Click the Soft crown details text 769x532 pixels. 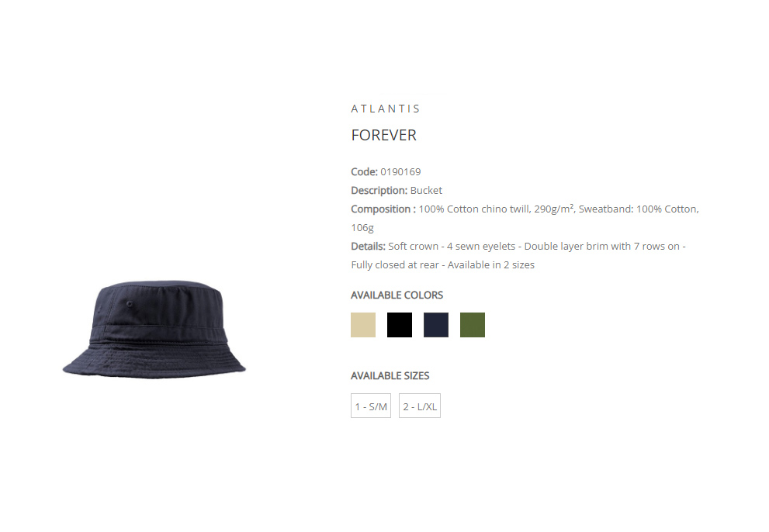point(414,247)
